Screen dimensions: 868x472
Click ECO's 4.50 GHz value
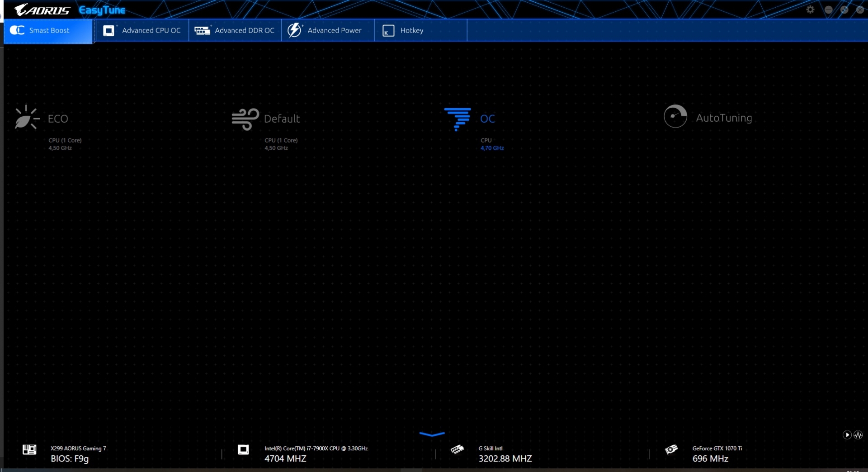tap(60, 148)
